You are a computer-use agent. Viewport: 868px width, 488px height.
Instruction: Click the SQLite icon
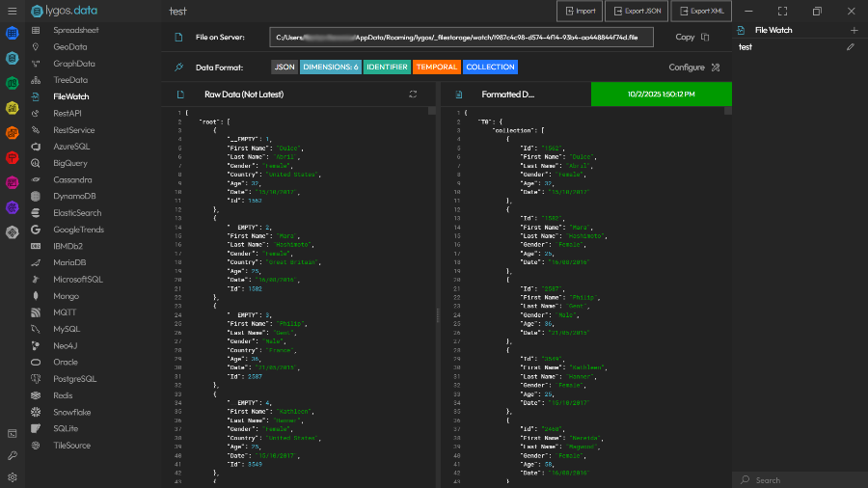click(36, 428)
